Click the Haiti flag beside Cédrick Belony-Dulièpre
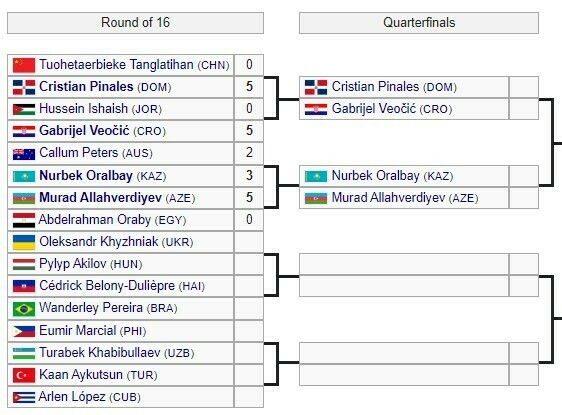This screenshot has height=415, width=562. click(24, 286)
